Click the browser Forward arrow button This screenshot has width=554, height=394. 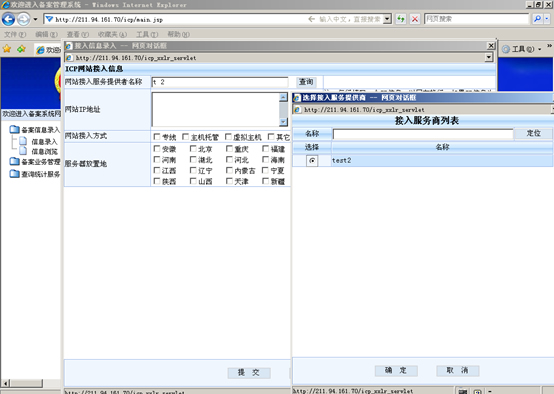[x=24, y=19]
